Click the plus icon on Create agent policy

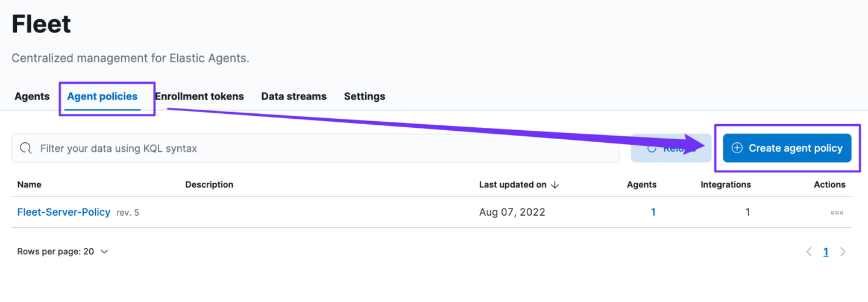(737, 148)
